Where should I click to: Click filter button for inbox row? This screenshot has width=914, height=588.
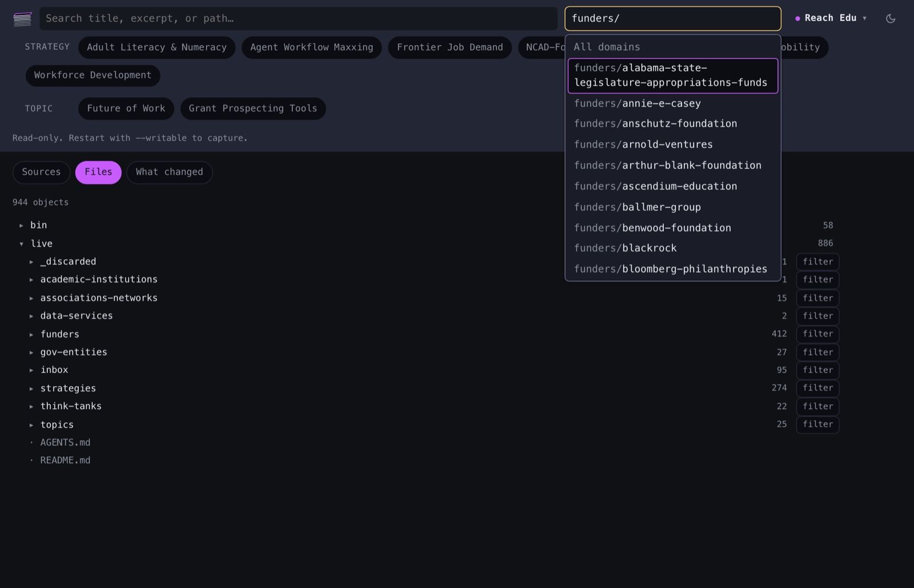pyautogui.click(x=817, y=370)
